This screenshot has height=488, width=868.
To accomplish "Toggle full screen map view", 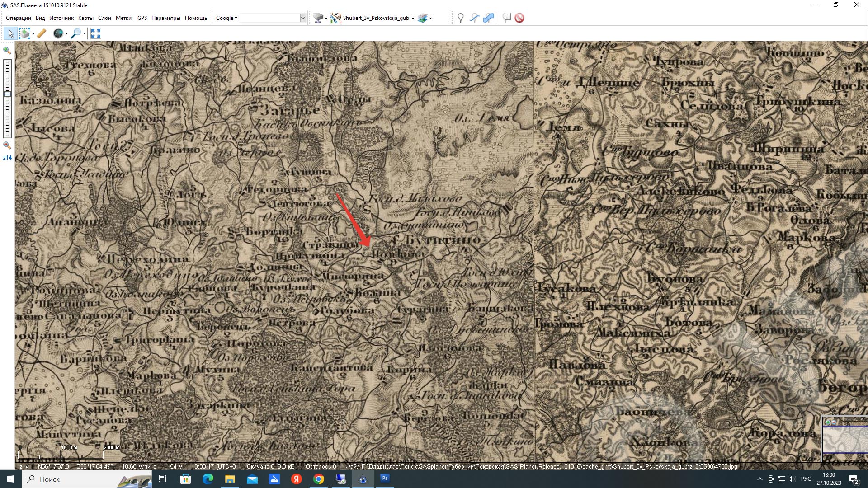I will [95, 33].
